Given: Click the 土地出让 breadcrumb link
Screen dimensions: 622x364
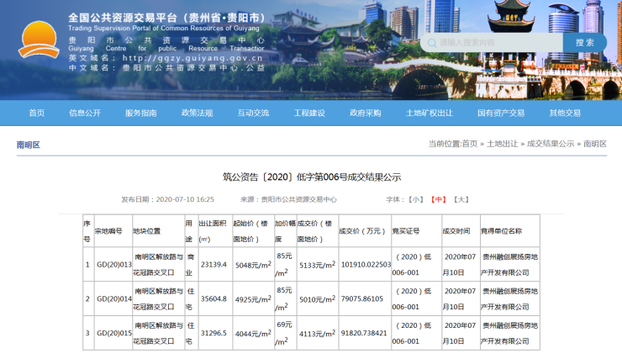Looking at the screenshot, I should tap(503, 145).
